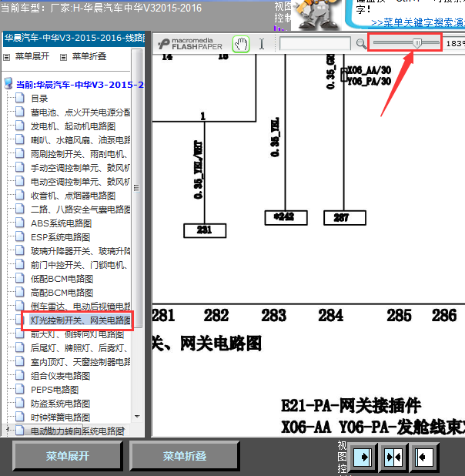Click the right-arrow view control button

pyautogui.click(x=363, y=457)
